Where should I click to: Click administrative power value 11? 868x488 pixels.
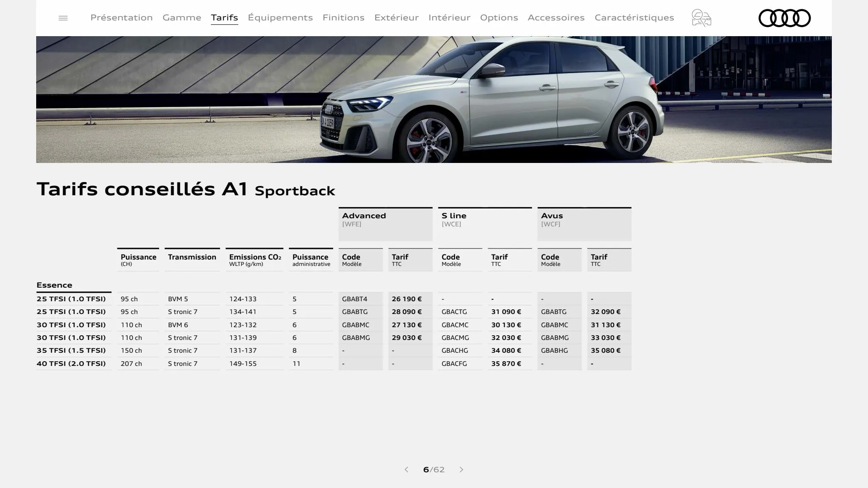[296, 363]
